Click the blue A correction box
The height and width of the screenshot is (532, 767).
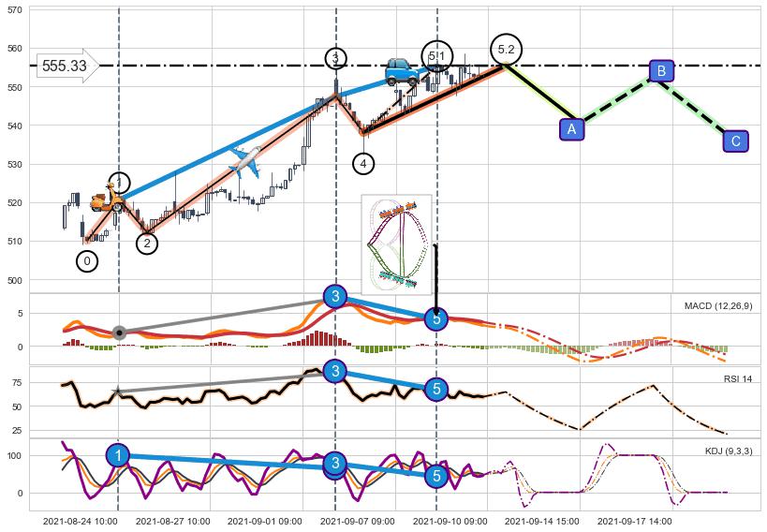point(571,129)
